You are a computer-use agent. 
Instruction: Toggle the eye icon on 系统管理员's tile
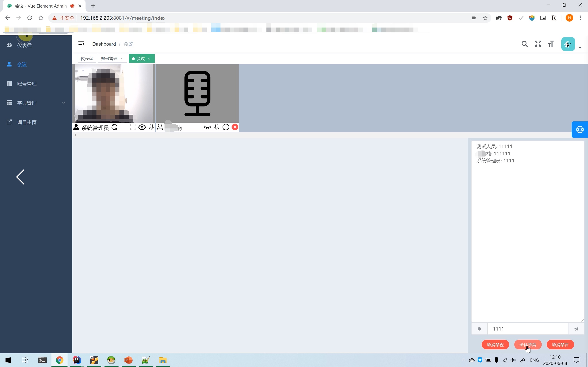coord(142,127)
